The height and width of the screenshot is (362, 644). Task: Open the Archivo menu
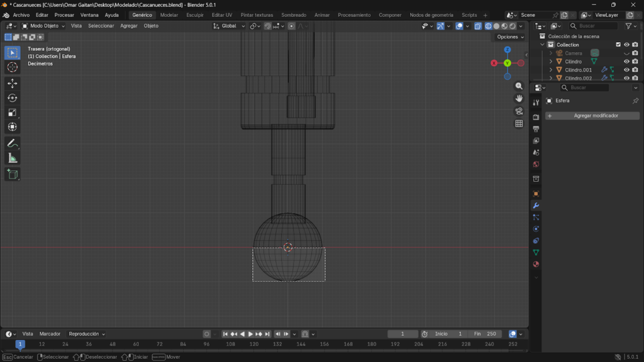[21, 15]
